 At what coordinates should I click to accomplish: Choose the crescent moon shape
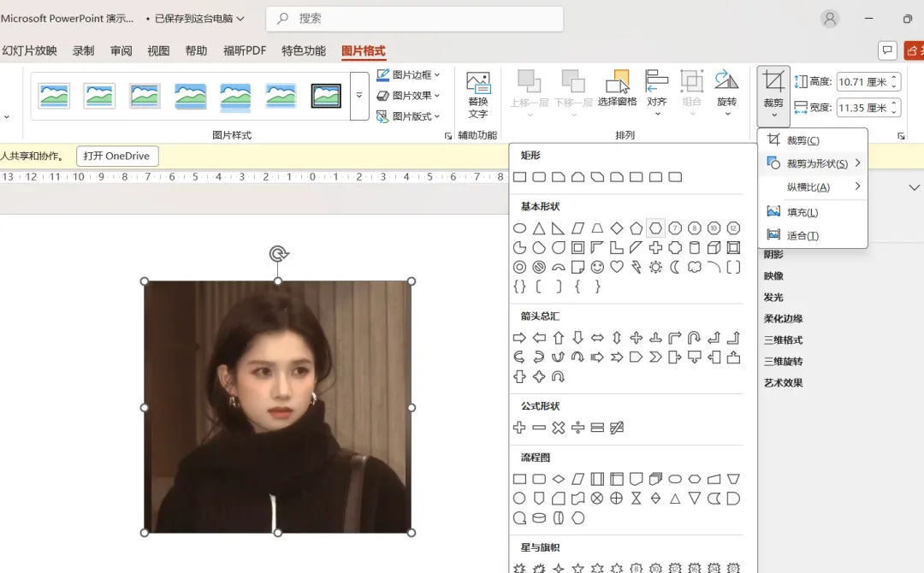point(675,268)
